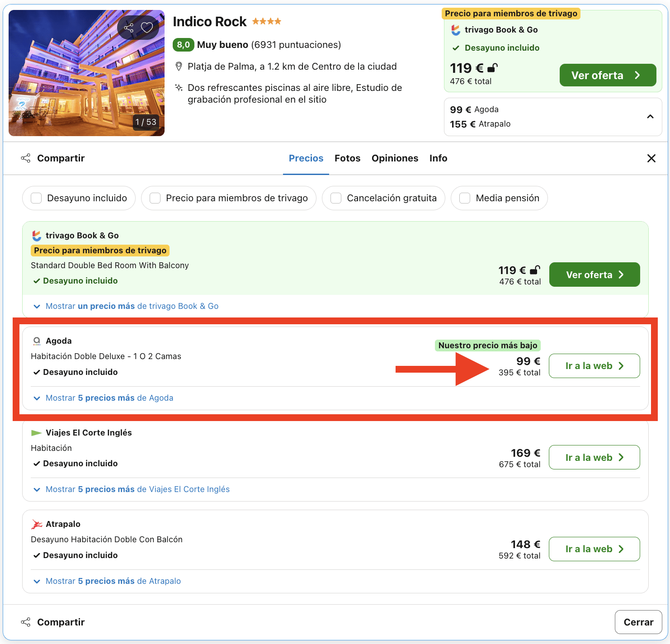Check the Cancelación gratuita filter
Image resolution: width=670 pixels, height=644 pixels.
335,198
